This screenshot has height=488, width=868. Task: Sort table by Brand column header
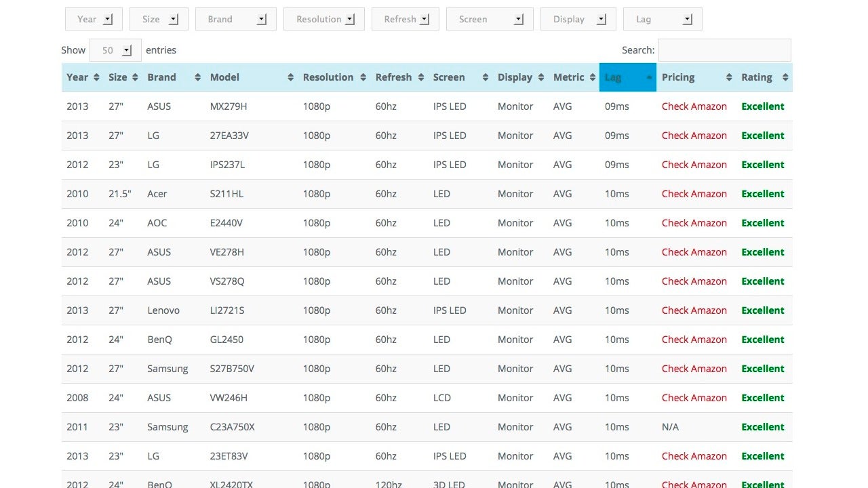(174, 77)
